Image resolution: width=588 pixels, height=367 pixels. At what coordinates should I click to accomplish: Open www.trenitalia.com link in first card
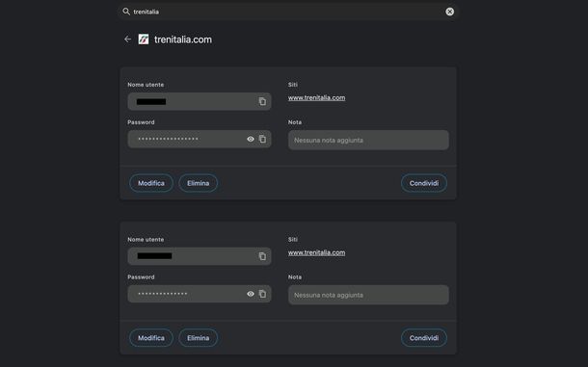pos(316,98)
